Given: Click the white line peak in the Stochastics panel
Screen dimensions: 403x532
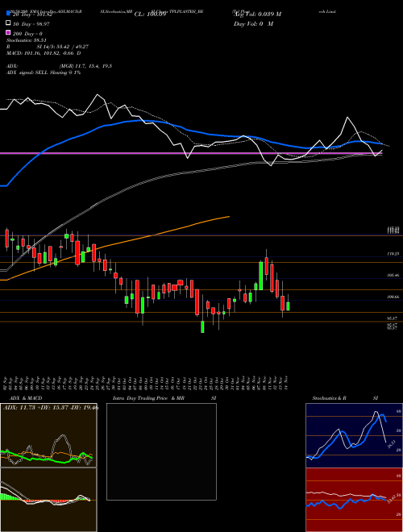Looking at the screenshot, I should pos(376,412).
